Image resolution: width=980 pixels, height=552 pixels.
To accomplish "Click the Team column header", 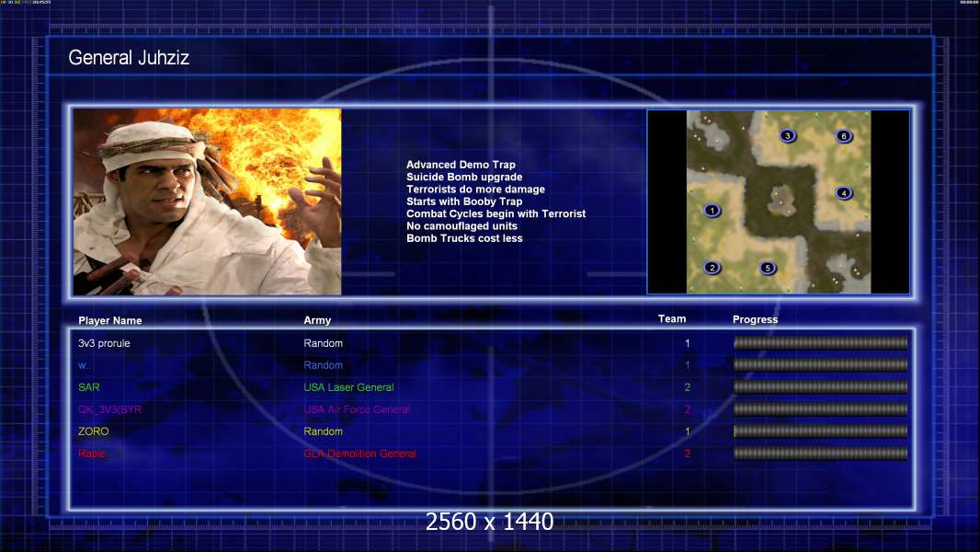I will pyautogui.click(x=672, y=319).
